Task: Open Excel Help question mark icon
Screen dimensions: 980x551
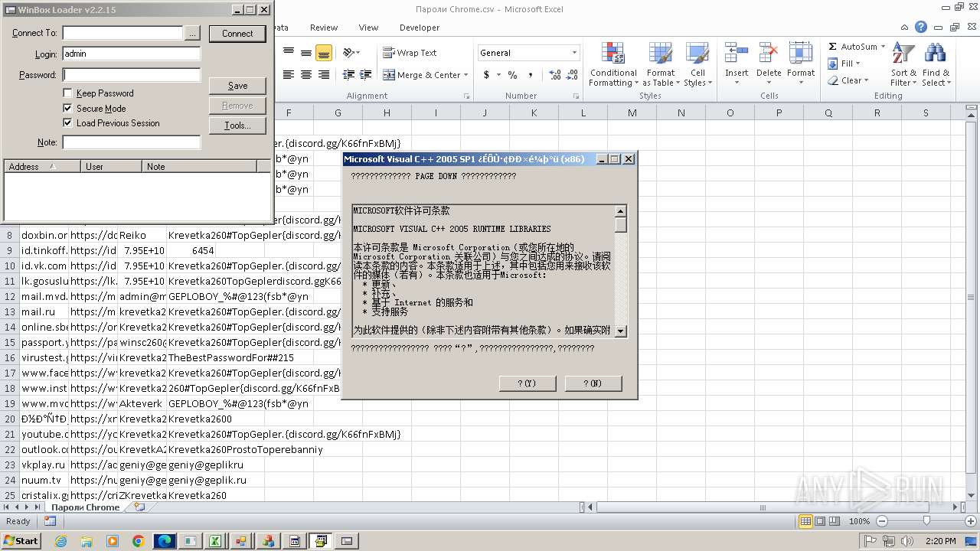Action: coord(921,27)
